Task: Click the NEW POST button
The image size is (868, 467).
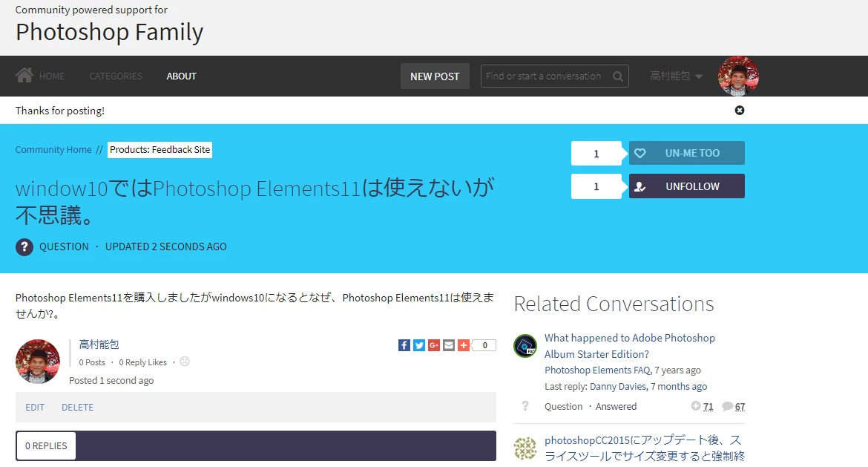Action: [435, 76]
